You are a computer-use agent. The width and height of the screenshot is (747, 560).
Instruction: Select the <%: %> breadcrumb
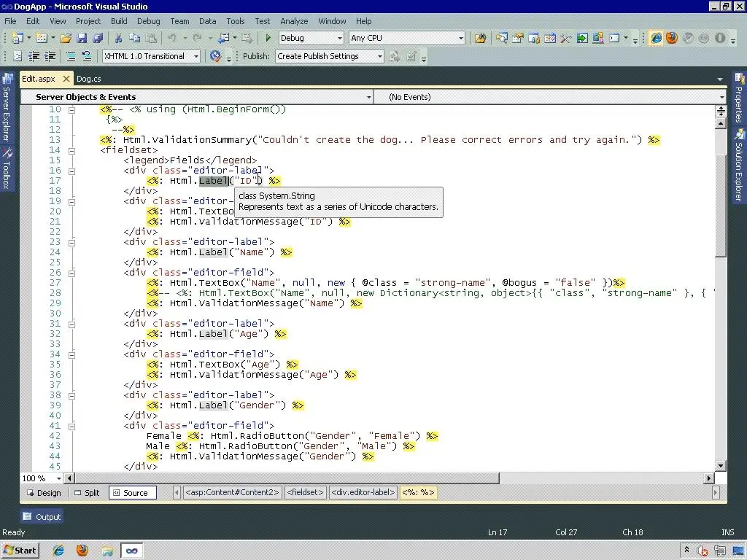(418, 492)
